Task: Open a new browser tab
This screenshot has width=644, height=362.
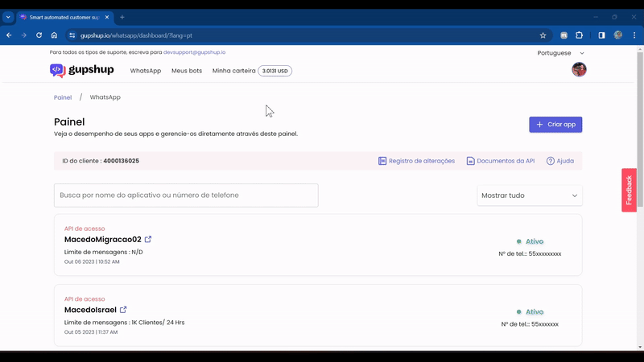Action: coord(122,17)
